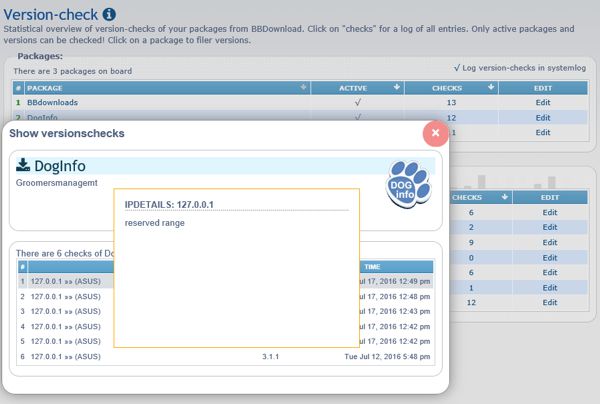Screen dimensions: 600x404
Task: Select check entry number 6 with version 3.1.1
Action: [x=65, y=356]
